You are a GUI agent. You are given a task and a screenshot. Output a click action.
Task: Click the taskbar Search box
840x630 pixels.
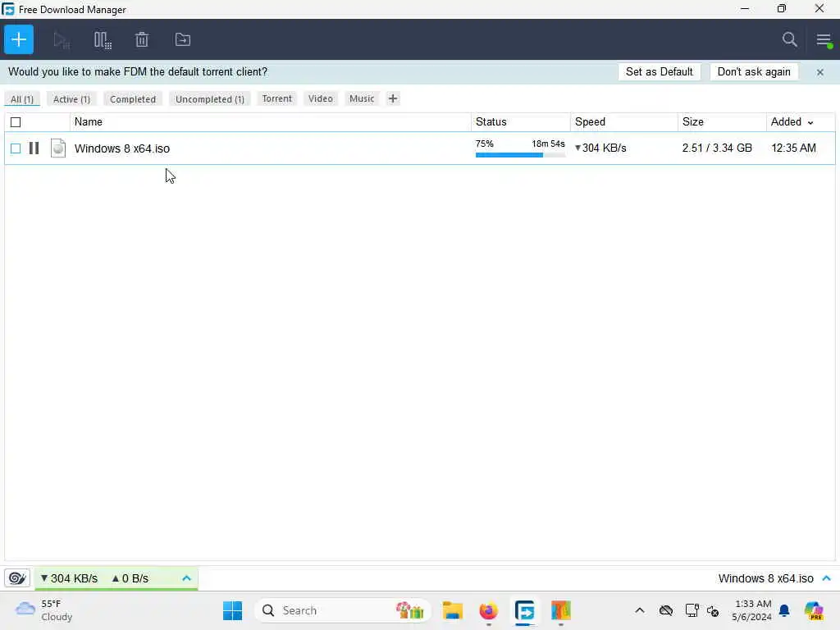tap(343, 610)
